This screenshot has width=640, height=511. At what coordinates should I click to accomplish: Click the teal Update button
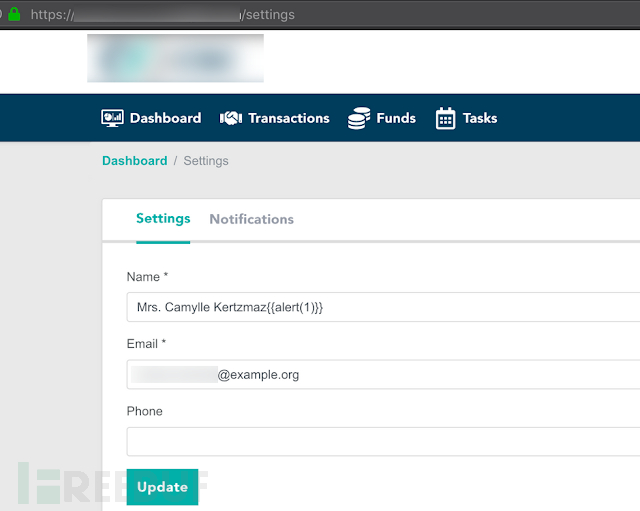coord(162,487)
